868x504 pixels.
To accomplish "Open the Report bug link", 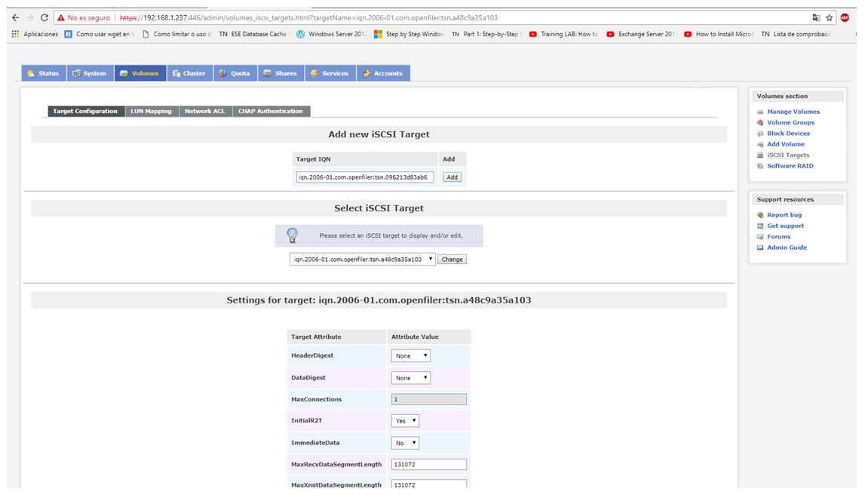I will click(x=784, y=215).
